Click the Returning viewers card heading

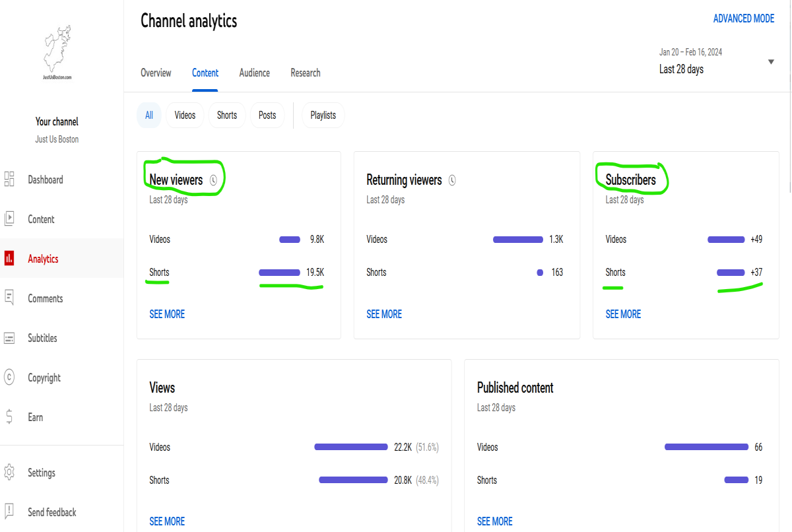tap(404, 180)
